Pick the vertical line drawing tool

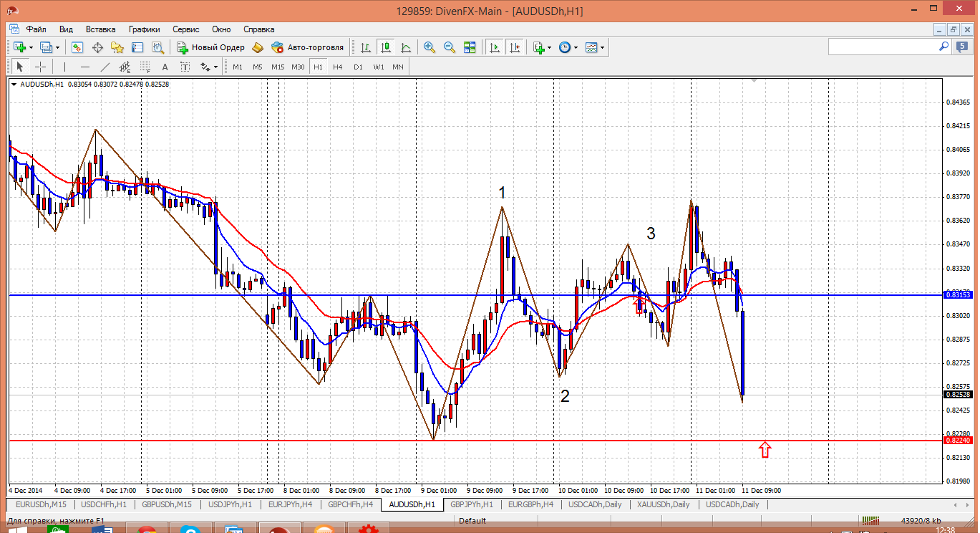pos(64,67)
